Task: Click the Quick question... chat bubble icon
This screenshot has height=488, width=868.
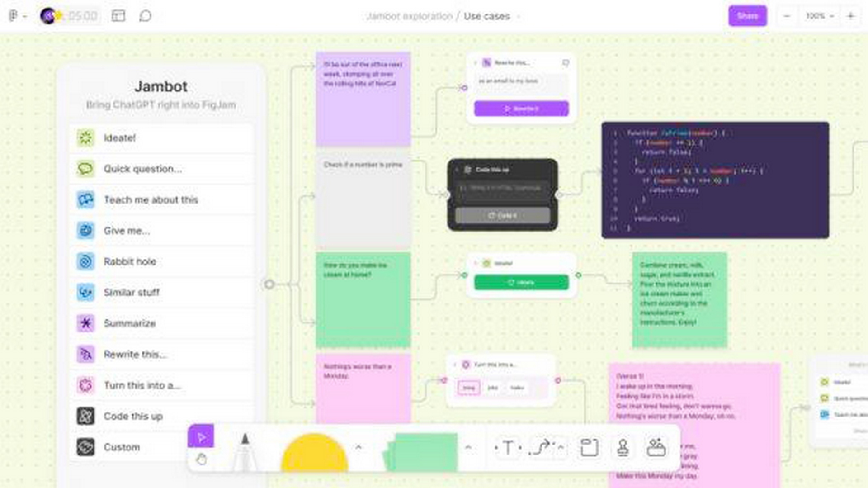Action: coord(85,169)
